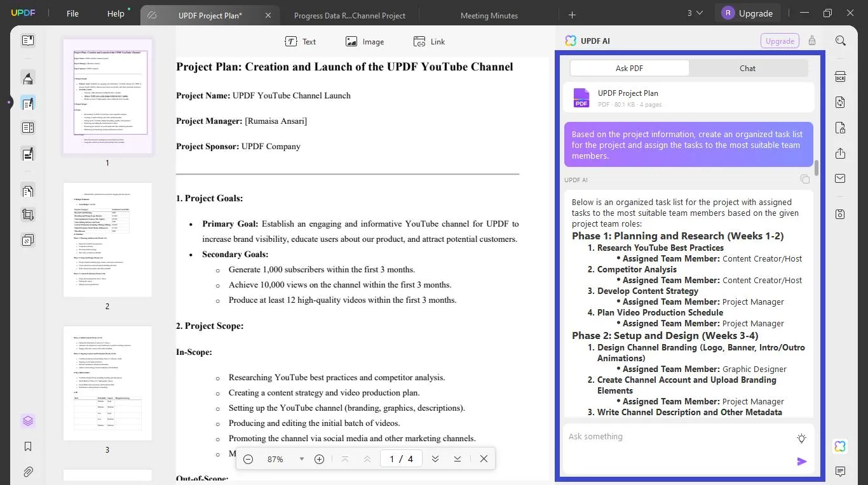Open the Annotate marker tool
This screenshot has height=485, width=868.
28,77
